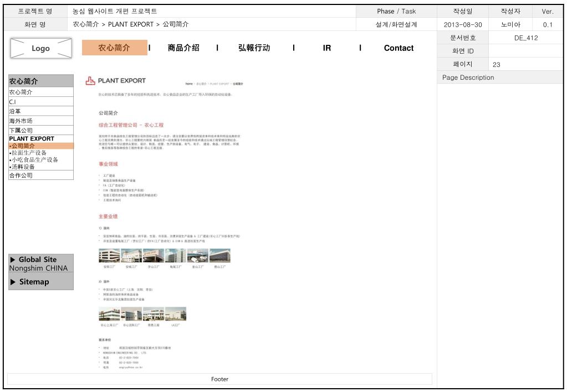Click the date 2013-08-30

pos(462,24)
